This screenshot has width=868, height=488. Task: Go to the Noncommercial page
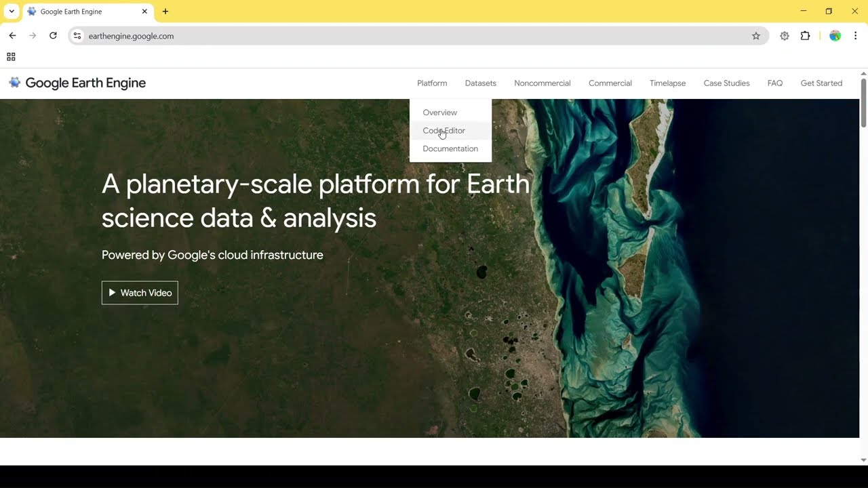point(542,83)
